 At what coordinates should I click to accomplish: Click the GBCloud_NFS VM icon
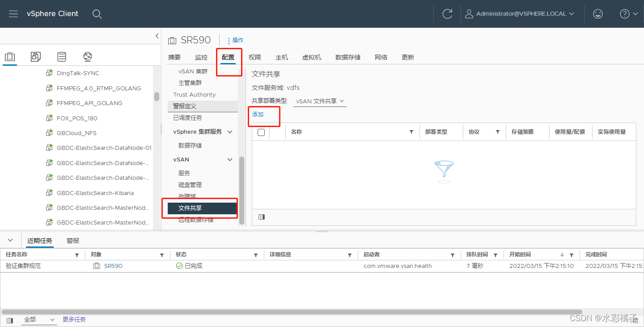(49, 133)
